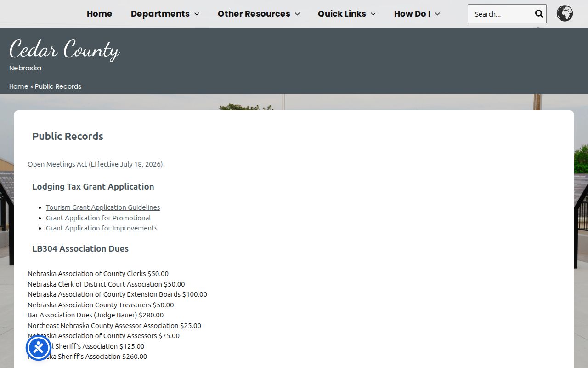Expand the Quick Links menu chevron
This screenshot has width=588, height=368.
coord(373,14)
